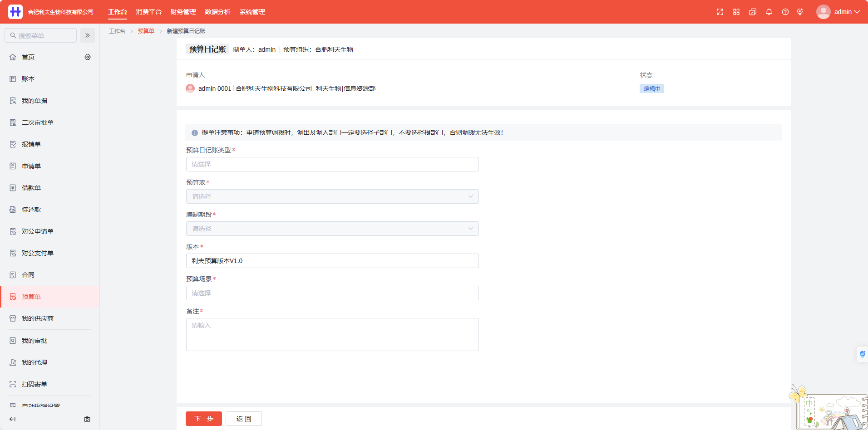Viewport: 868px width, 430px height.
Task: Open 预算场景 select field
Action: (x=332, y=293)
